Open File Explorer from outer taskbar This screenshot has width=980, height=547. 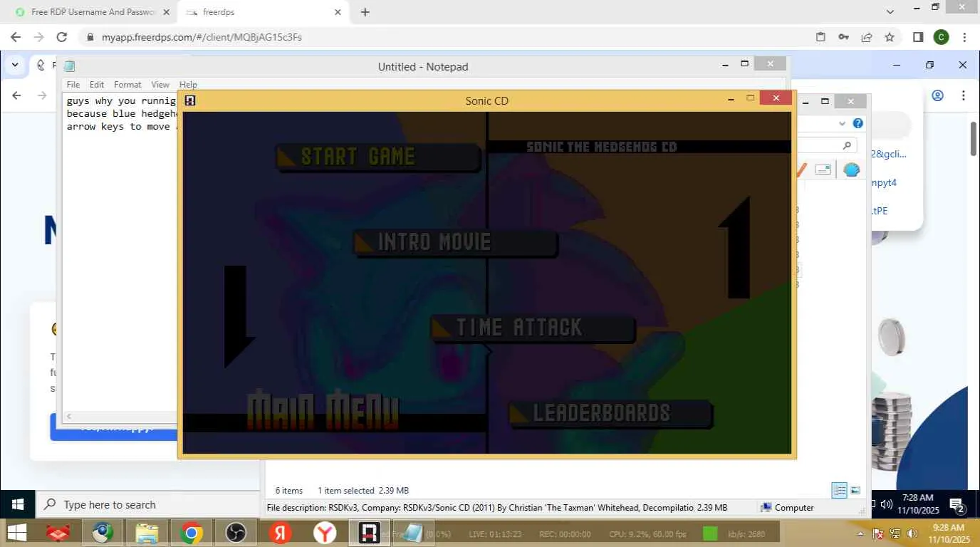tap(147, 532)
